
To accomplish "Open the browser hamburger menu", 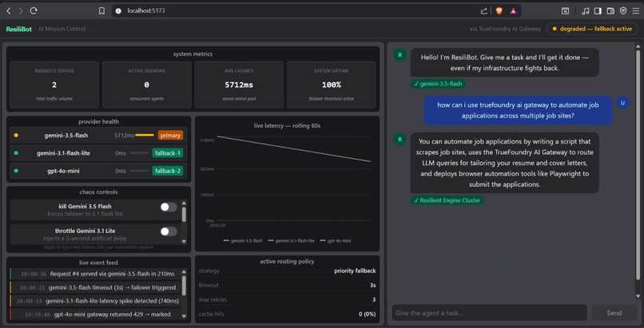I will [636, 11].
